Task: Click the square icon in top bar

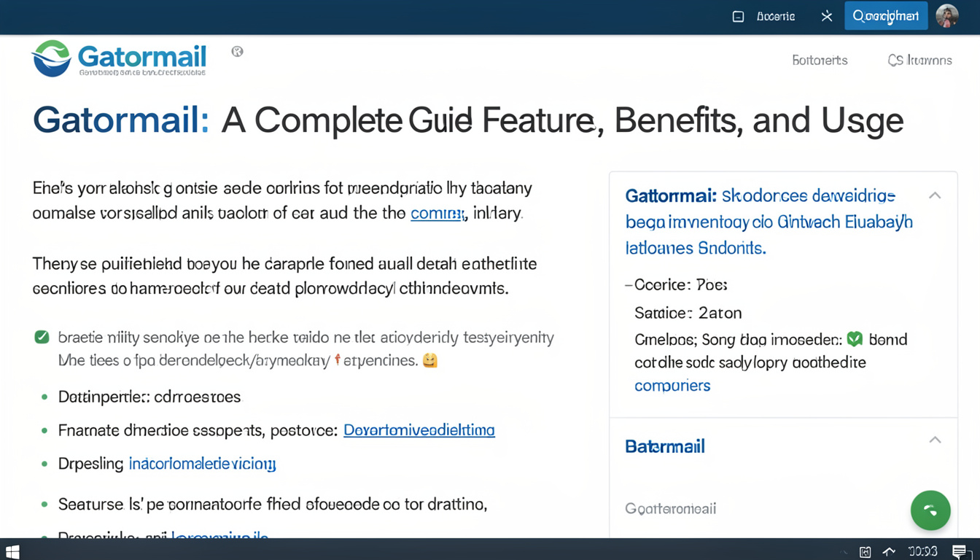Action: (738, 16)
